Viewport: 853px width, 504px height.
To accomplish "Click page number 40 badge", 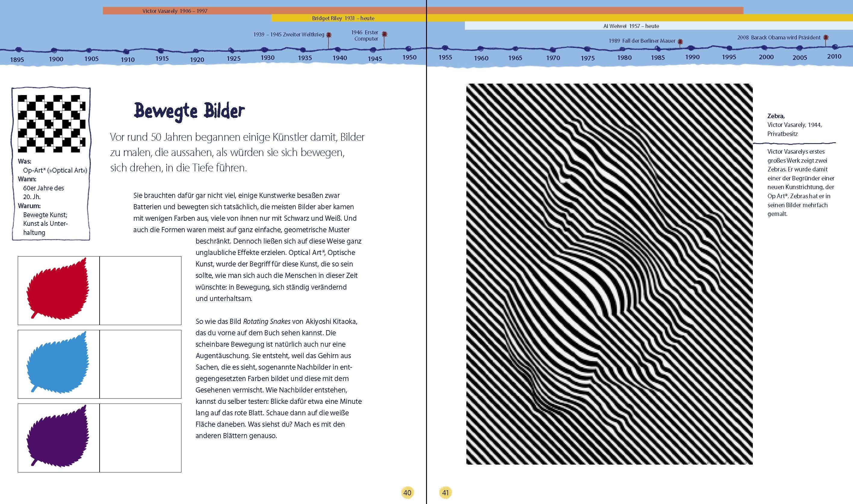I will point(407,493).
